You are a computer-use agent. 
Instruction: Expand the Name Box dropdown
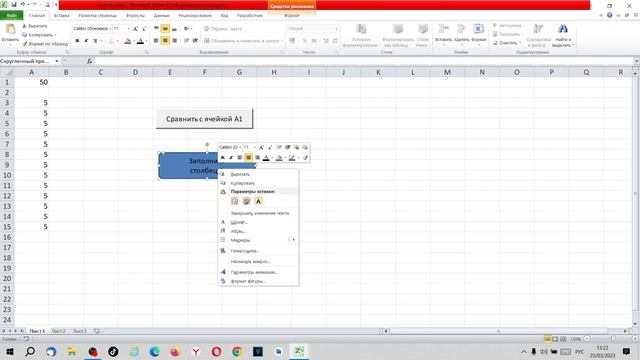point(57,61)
